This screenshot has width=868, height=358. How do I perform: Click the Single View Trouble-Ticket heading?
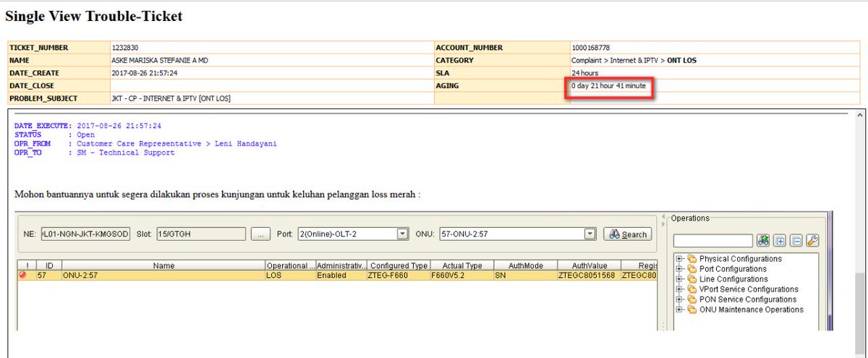pos(94,16)
